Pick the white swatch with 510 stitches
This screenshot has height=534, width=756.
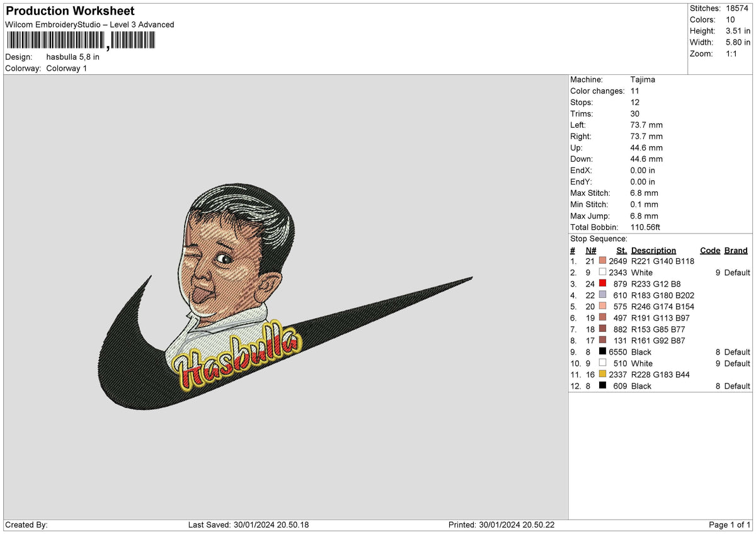tap(603, 363)
